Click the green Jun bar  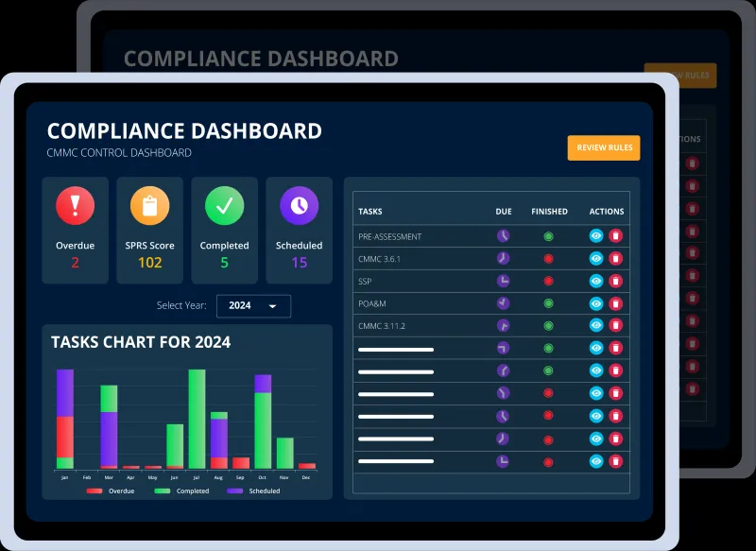175,445
